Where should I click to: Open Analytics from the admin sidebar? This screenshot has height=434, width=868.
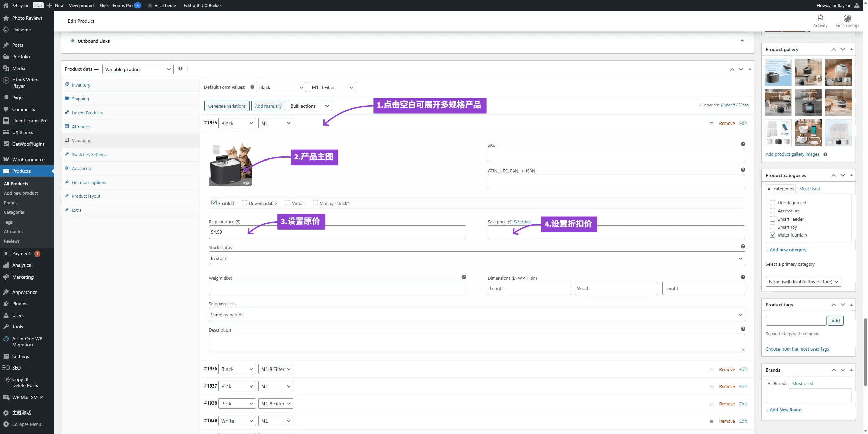(x=21, y=265)
